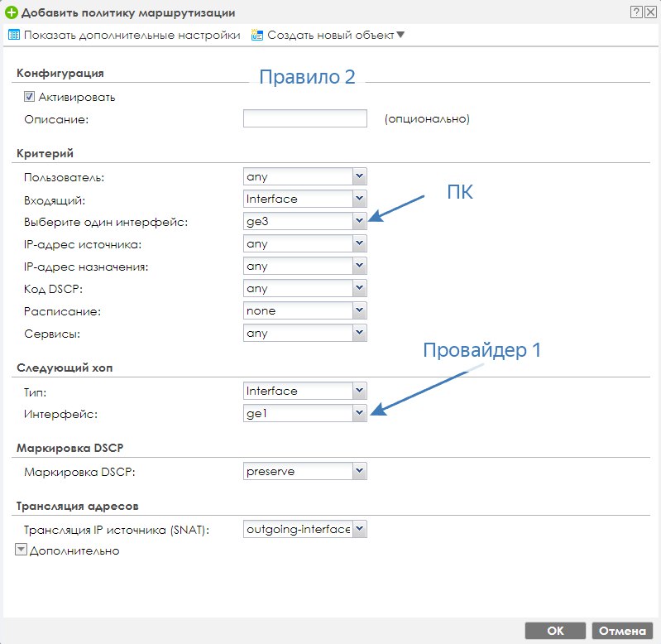This screenshot has width=661, height=644.
Task: Open the Маркировка DSCP preserve dropdown
Action: coord(304,471)
